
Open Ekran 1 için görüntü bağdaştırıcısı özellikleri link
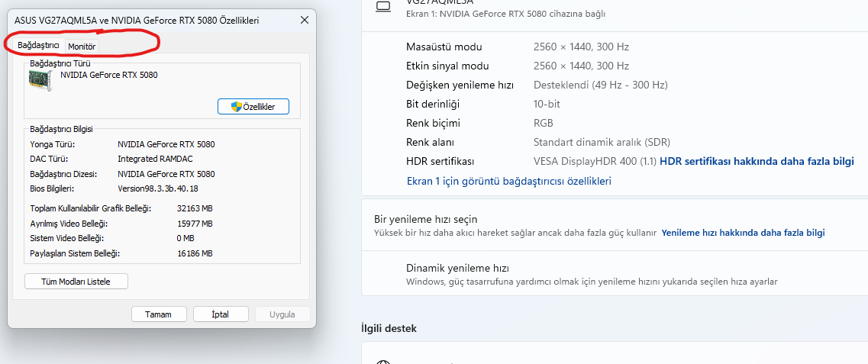pyautogui.click(x=508, y=181)
